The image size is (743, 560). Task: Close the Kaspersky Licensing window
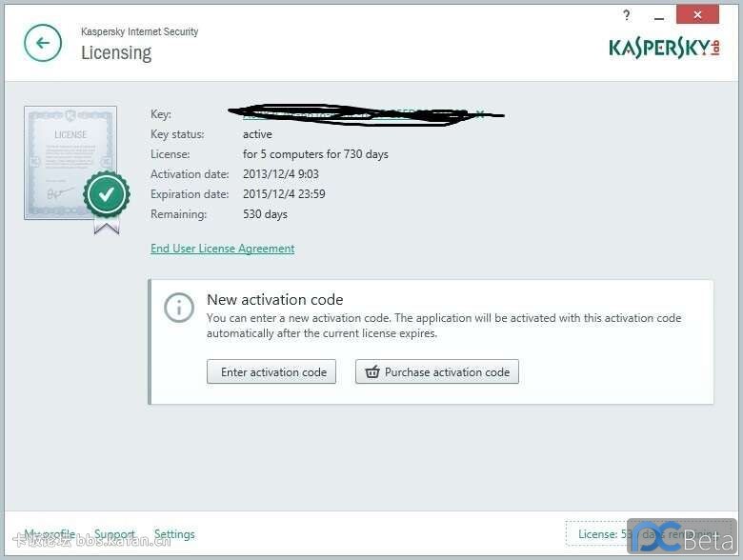(697, 14)
